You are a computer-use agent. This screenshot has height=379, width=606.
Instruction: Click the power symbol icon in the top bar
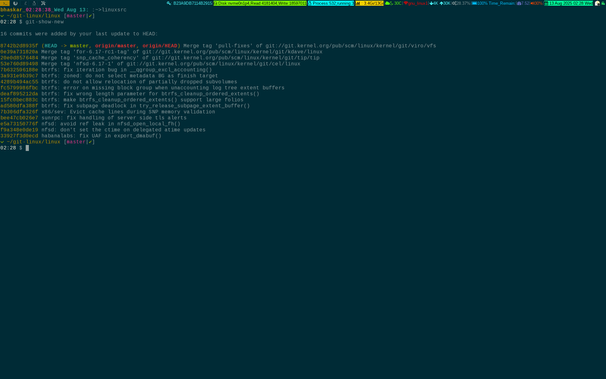point(15,3)
